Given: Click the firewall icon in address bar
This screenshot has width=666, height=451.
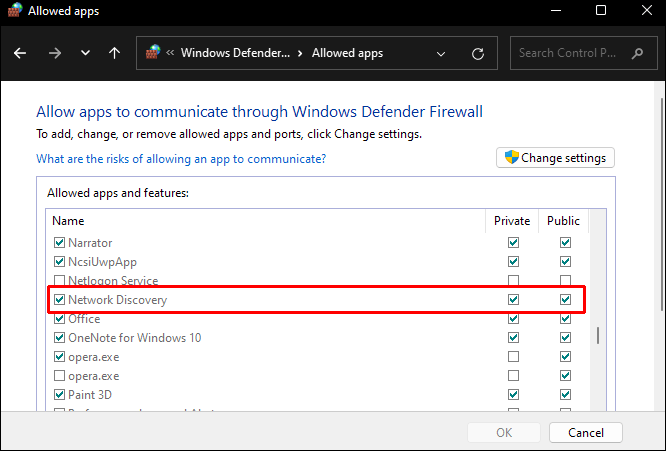Looking at the screenshot, I should (x=153, y=53).
